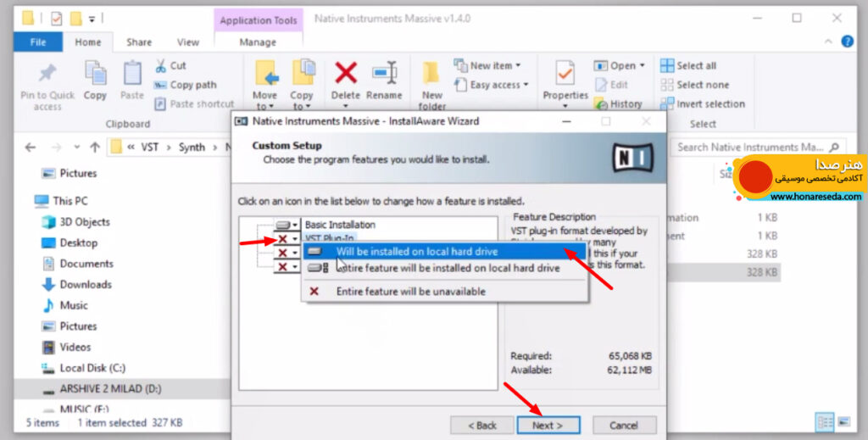Click the Cancel button in wizard
This screenshot has width=868, height=440.
(624, 425)
